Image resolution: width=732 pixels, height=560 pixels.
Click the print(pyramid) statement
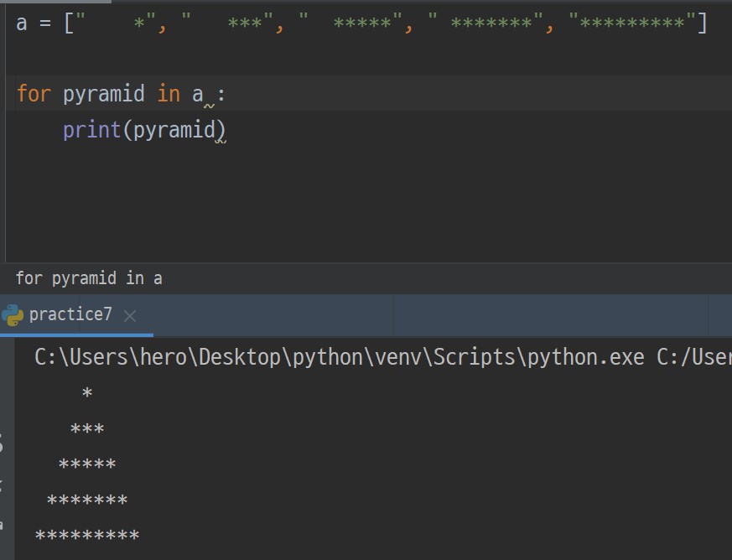(x=144, y=129)
